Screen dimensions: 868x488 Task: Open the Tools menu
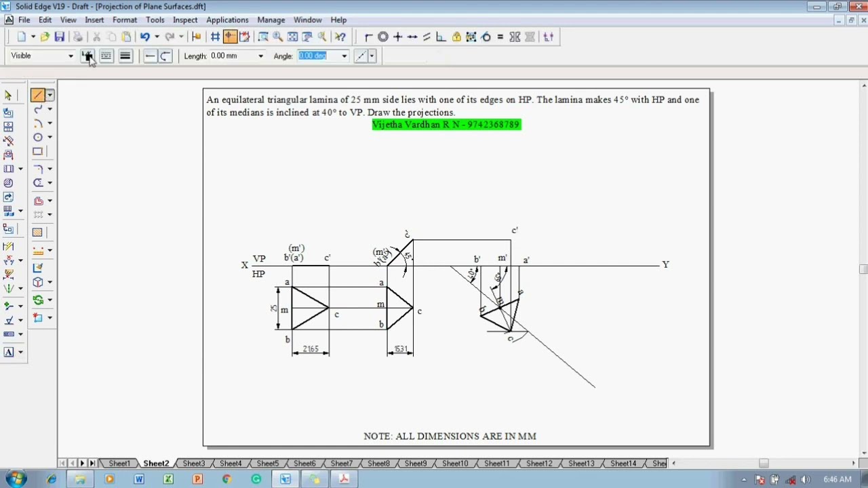point(155,20)
